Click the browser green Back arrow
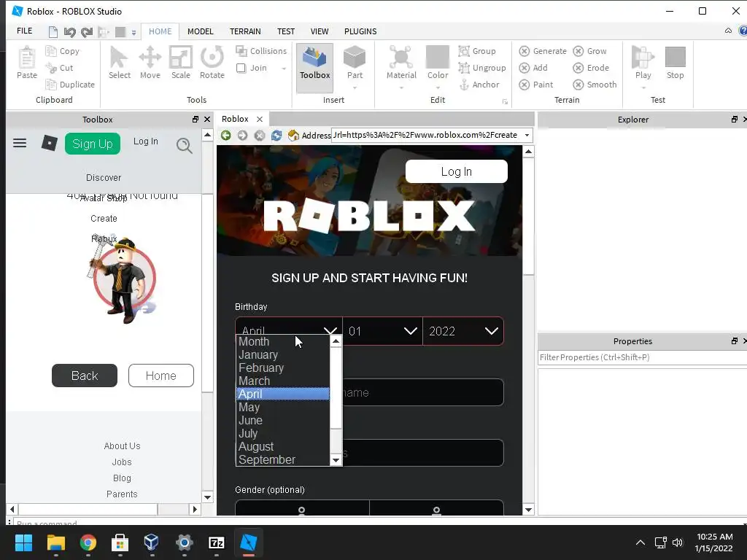The image size is (747, 560). click(226, 135)
